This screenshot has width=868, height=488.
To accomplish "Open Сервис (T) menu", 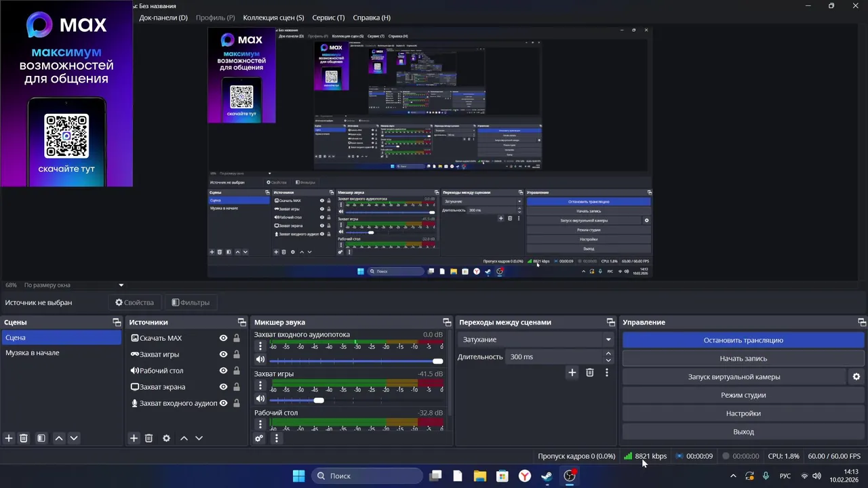I will (328, 18).
